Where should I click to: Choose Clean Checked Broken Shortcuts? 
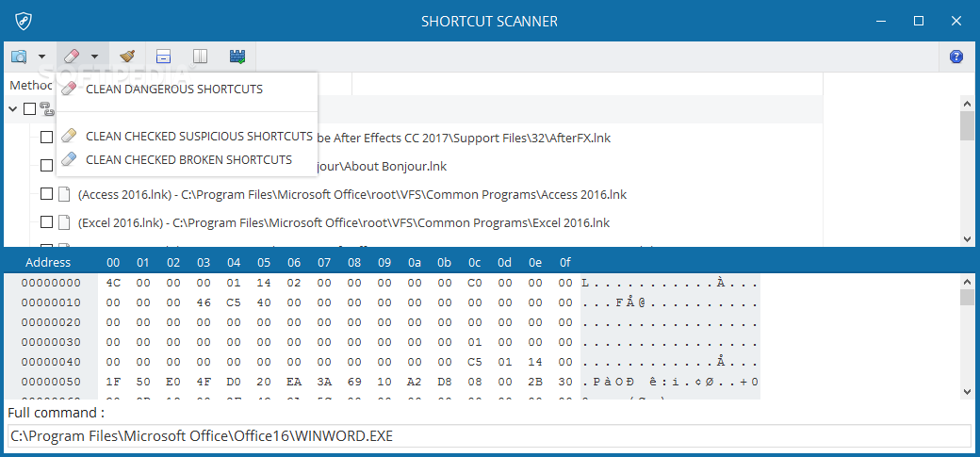coord(188,159)
